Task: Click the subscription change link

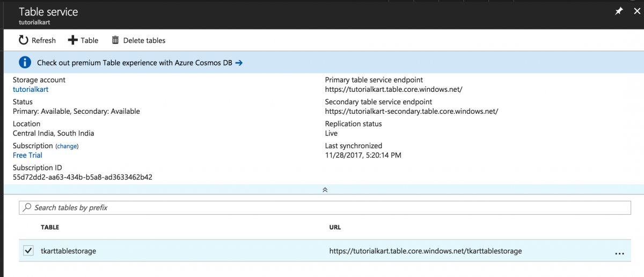Action: 67,146
